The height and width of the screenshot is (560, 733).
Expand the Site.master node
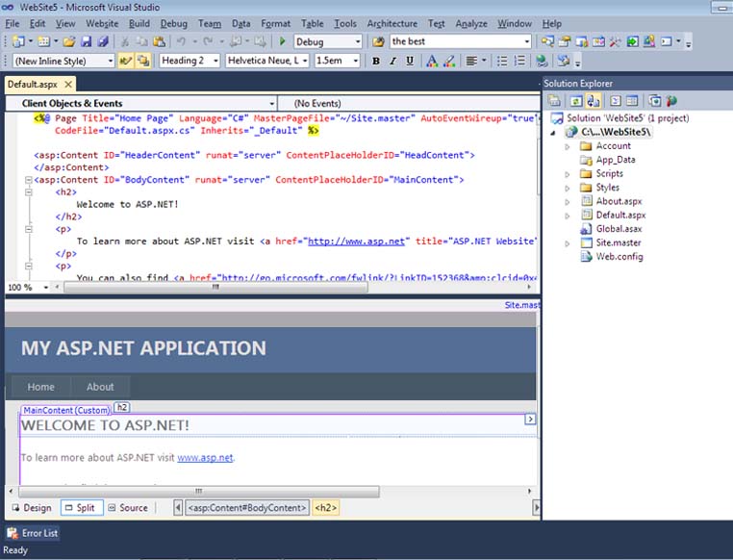[567, 243]
